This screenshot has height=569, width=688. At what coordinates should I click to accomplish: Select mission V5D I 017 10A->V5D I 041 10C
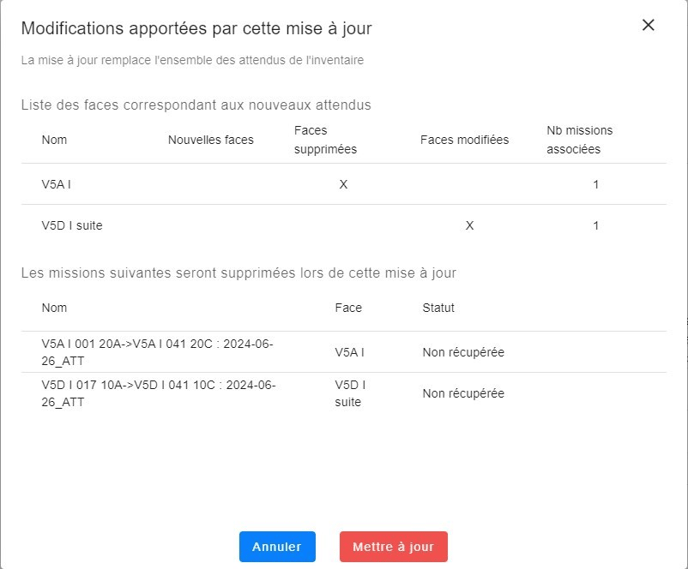click(158, 393)
